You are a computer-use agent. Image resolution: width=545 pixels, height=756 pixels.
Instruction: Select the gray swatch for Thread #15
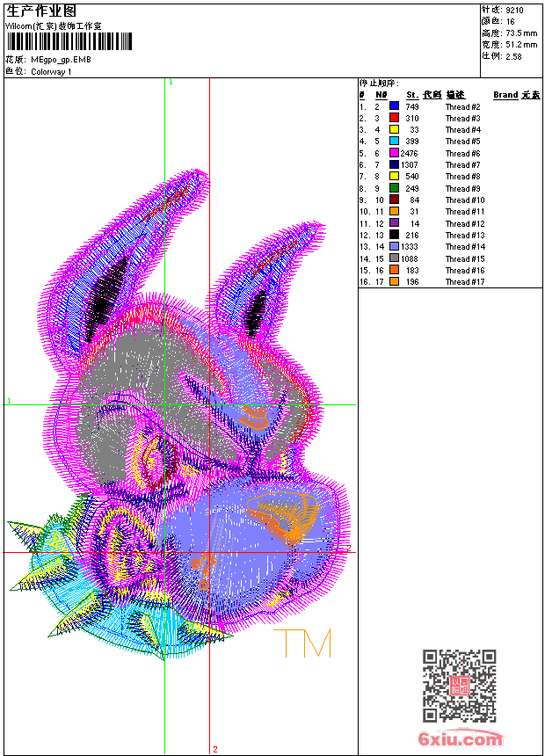pyautogui.click(x=394, y=258)
